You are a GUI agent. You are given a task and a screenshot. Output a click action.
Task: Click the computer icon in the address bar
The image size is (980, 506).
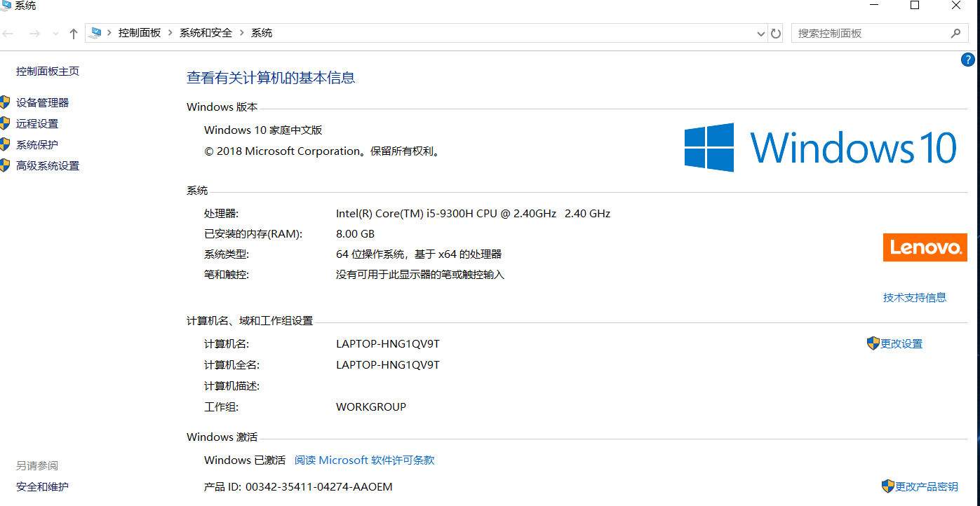click(95, 33)
